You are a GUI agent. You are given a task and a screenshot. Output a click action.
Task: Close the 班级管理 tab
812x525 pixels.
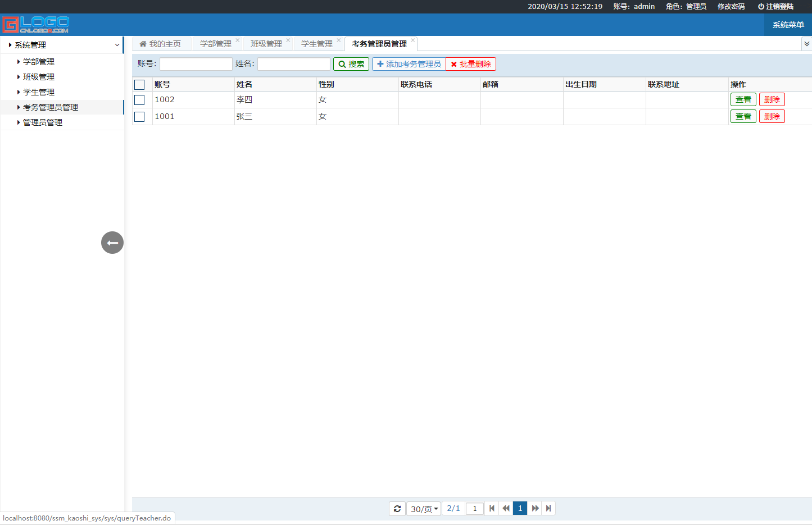pyautogui.click(x=288, y=40)
